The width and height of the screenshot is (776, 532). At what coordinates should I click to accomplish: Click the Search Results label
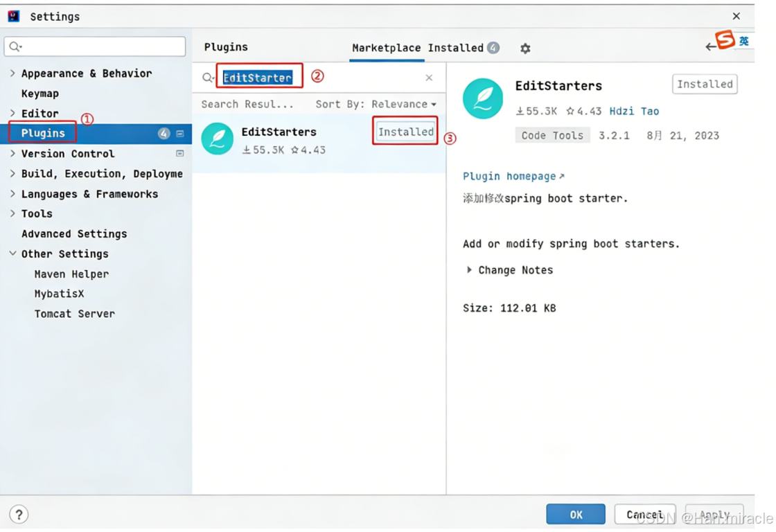point(247,105)
